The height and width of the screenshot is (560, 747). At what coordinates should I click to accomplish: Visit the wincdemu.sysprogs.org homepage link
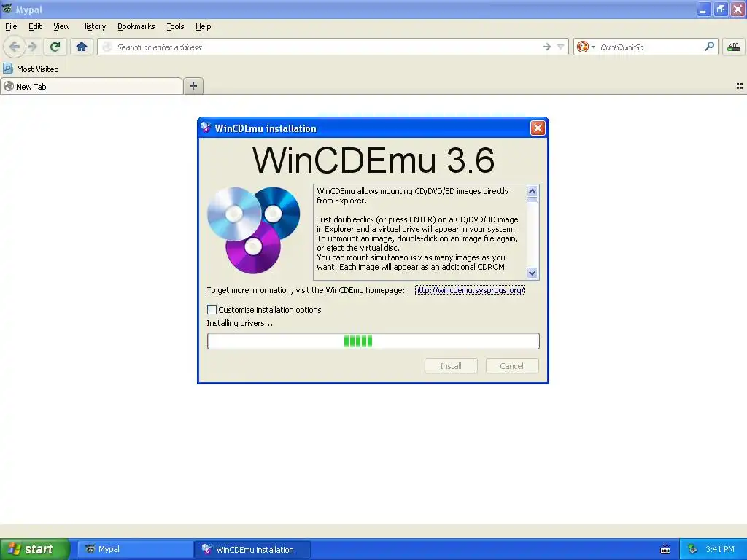click(x=469, y=290)
